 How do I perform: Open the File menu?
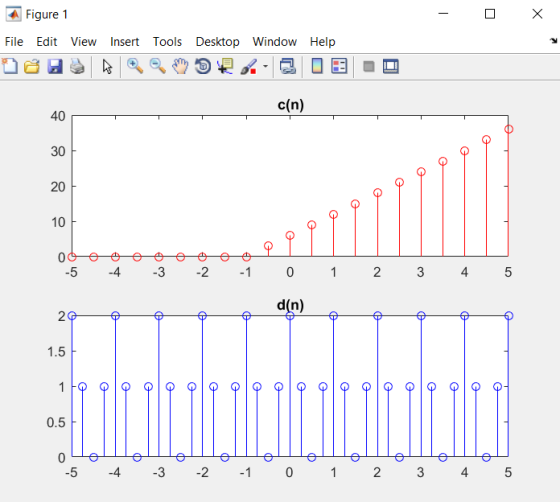14,42
